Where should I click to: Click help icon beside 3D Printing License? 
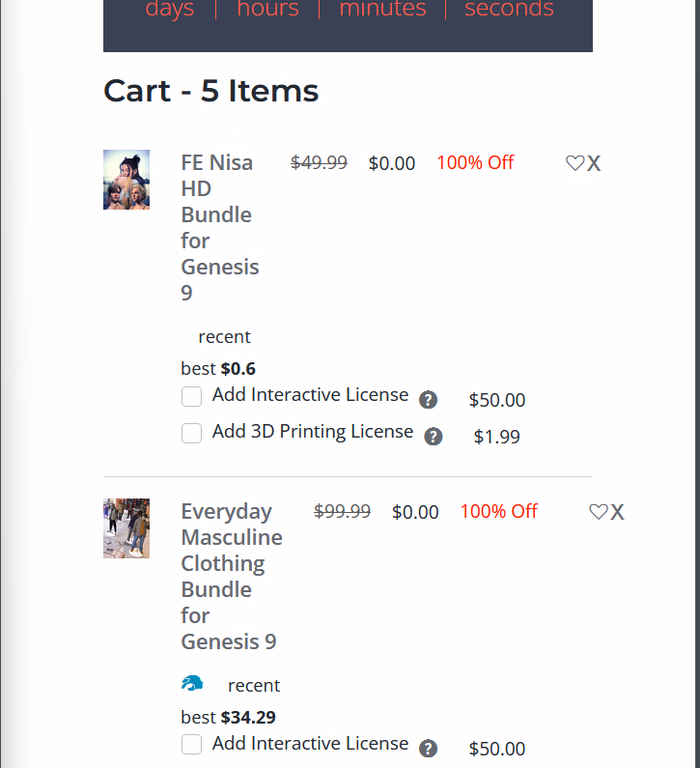click(x=434, y=437)
